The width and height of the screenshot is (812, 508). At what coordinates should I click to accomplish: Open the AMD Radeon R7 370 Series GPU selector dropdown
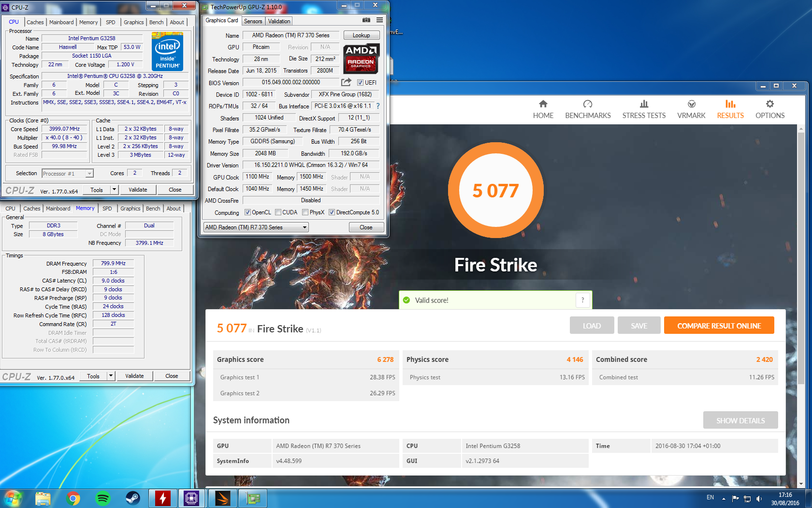point(256,227)
